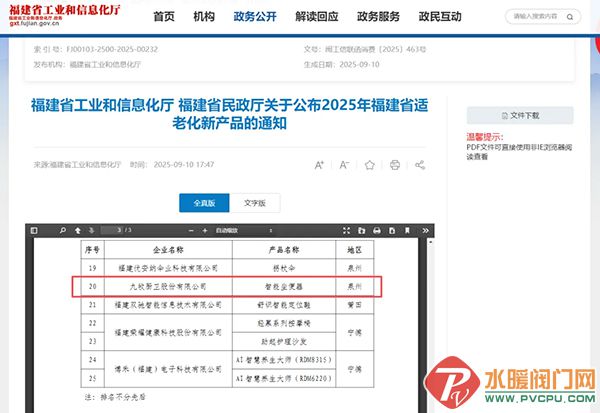Favorite this article with the star icon
The image size is (600, 413).
tap(370, 165)
